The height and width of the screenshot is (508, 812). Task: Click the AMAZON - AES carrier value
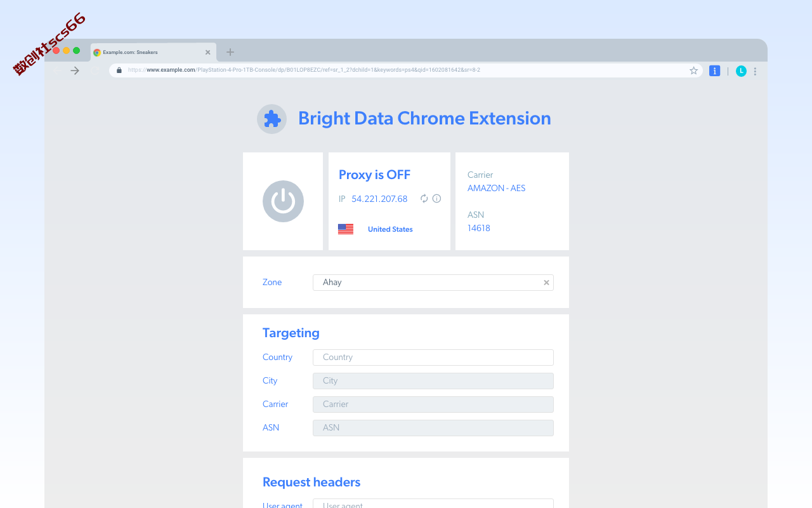tap(497, 188)
